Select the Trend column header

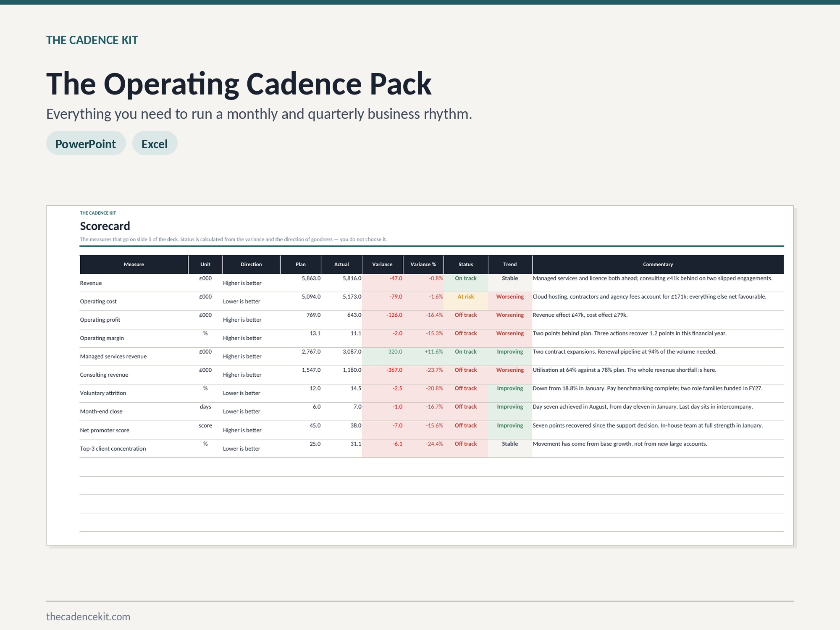[x=510, y=264]
